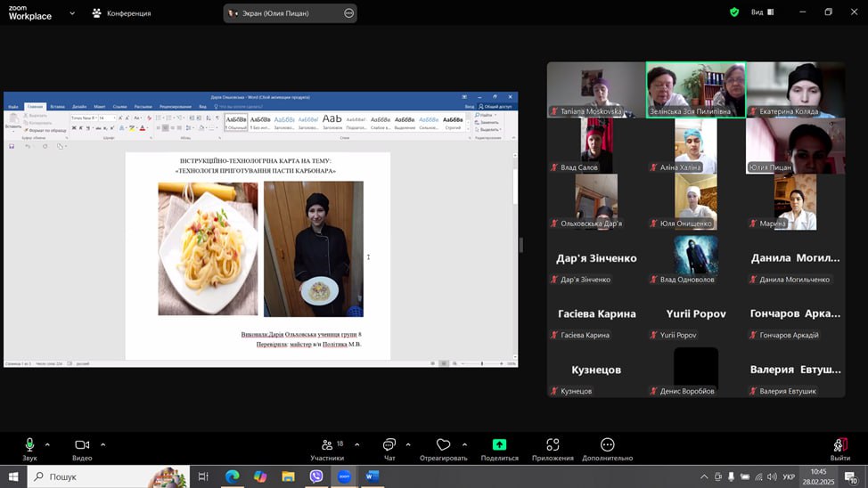
Task: Open Word from the Windows taskbar
Action: [x=373, y=476]
